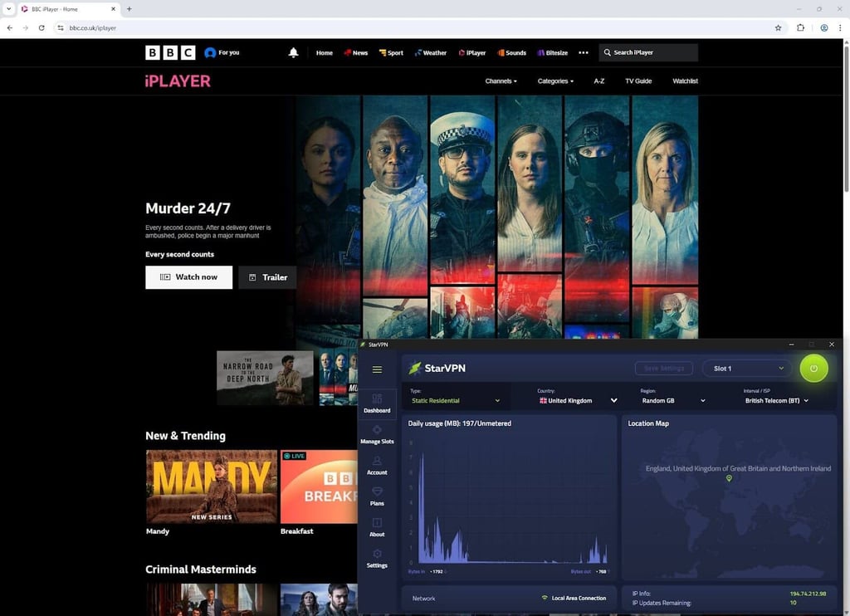This screenshot has height=616, width=850.
Task: Open the Chrome tab search chevron
Action: [x=8, y=8]
